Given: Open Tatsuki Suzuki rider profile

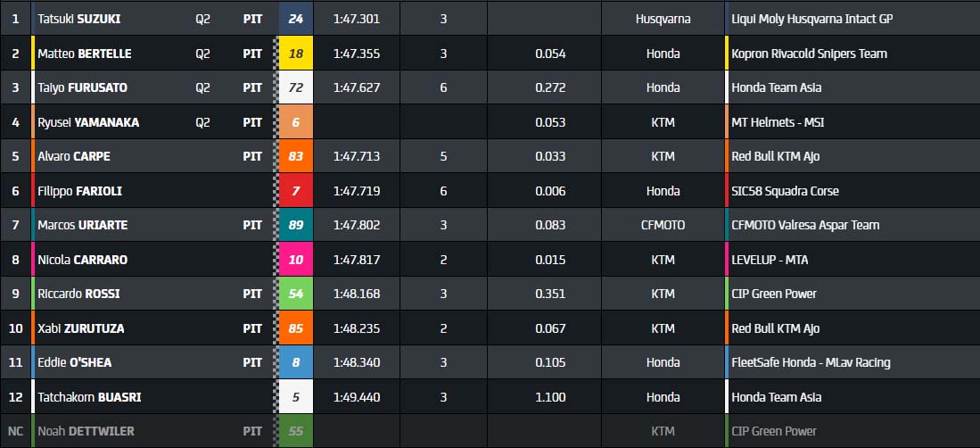Looking at the screenshot, I should pyautogui.click(x=78, y=19).
